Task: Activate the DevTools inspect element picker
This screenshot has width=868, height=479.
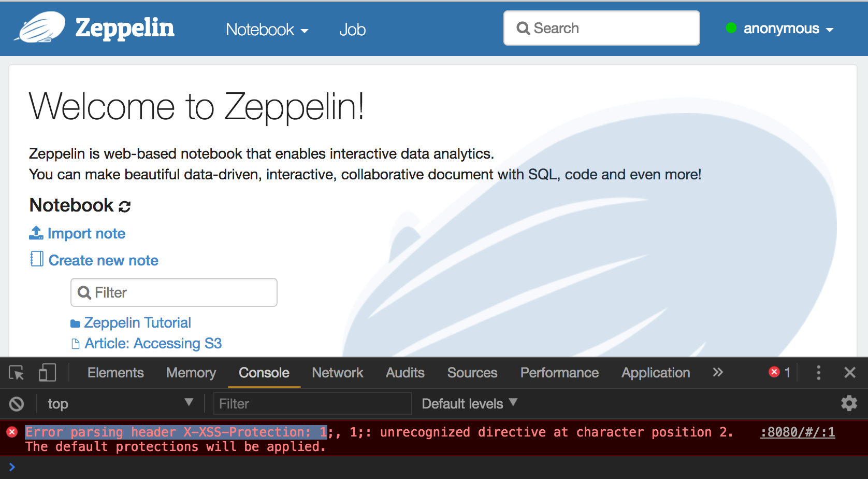Action: tap(17, 373)
